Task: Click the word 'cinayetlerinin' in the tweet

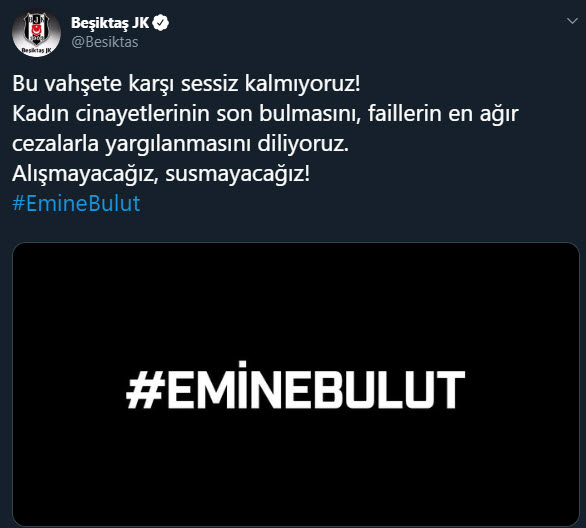Action: click(142, 114)
